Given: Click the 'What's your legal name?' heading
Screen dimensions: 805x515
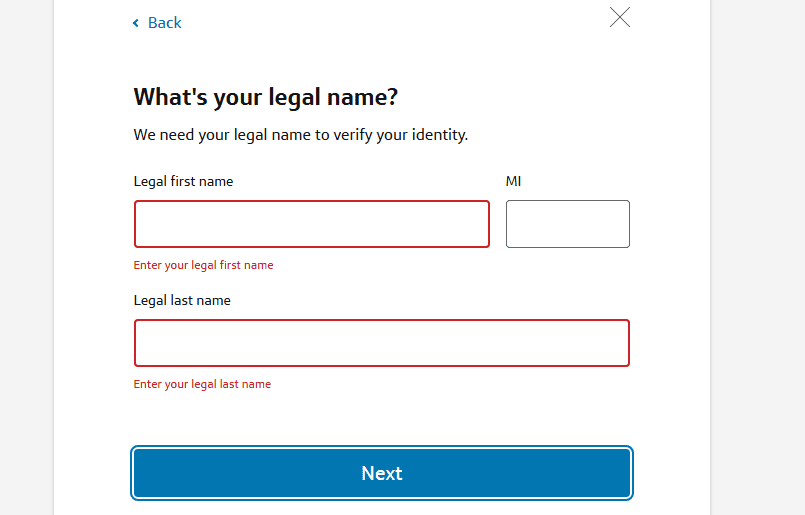Looking at the screenshot, I should [265, 97].
